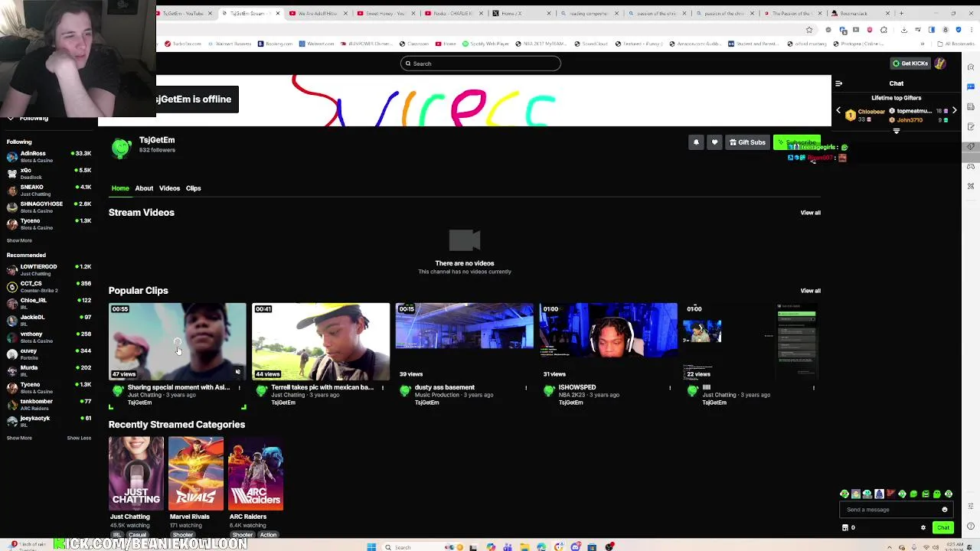
Task: Open the Gift Subs button
Action: coord(747,142)
